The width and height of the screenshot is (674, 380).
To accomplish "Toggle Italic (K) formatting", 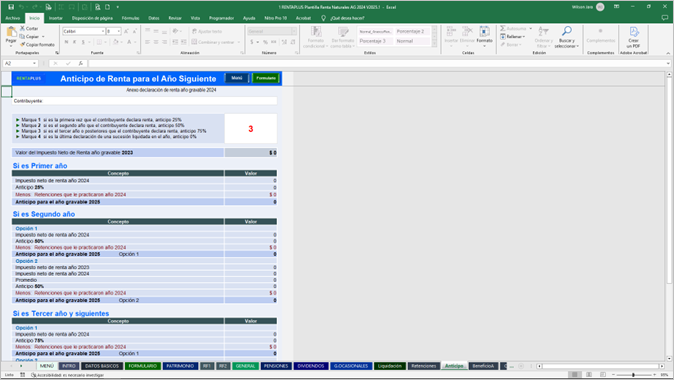I will tap(74, 42).
